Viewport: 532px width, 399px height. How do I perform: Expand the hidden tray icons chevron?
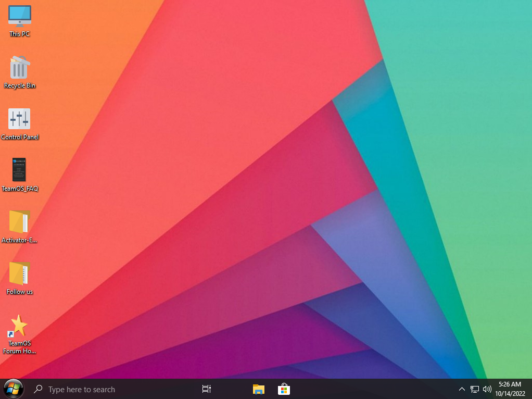[462, 389]
